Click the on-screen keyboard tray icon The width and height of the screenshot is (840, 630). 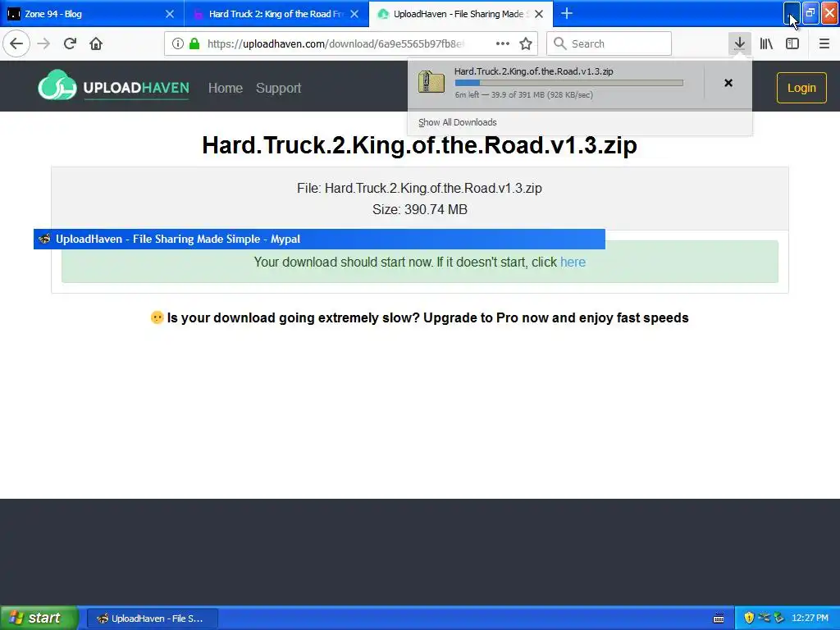pyautogui.click(x=719, y=619)
